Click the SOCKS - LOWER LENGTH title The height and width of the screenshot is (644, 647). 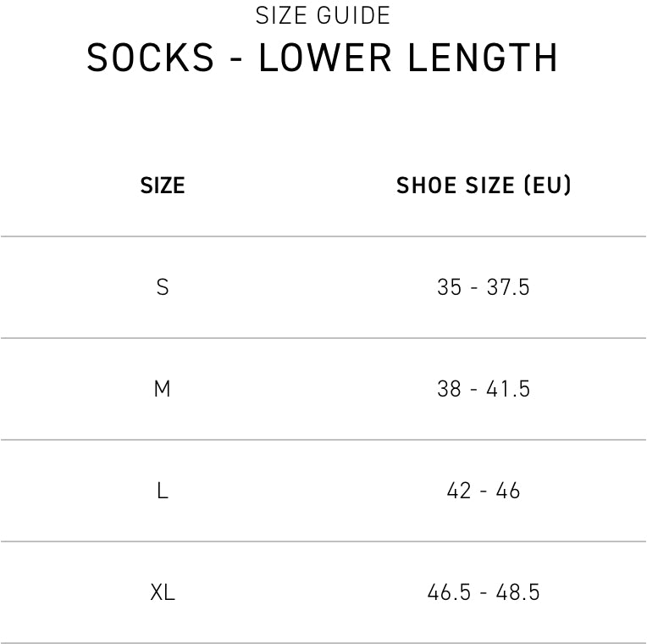click(323, 58)
